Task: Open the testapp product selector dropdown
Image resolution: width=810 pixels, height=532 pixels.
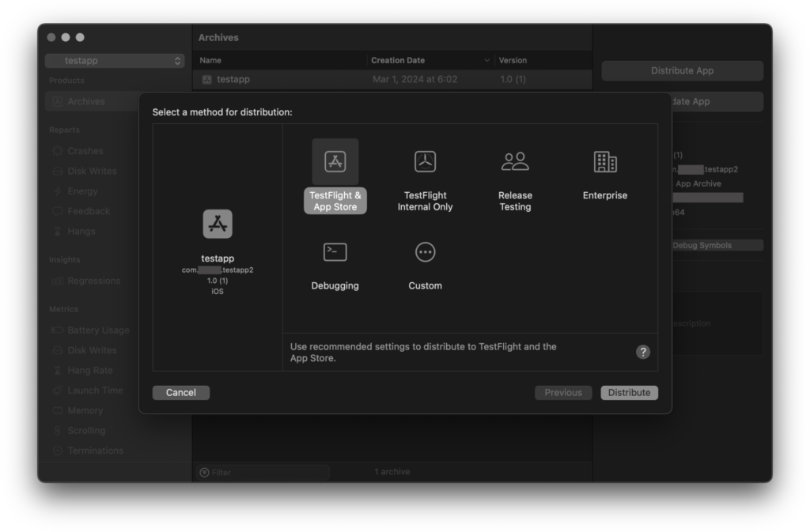Action: click(115, 61)
